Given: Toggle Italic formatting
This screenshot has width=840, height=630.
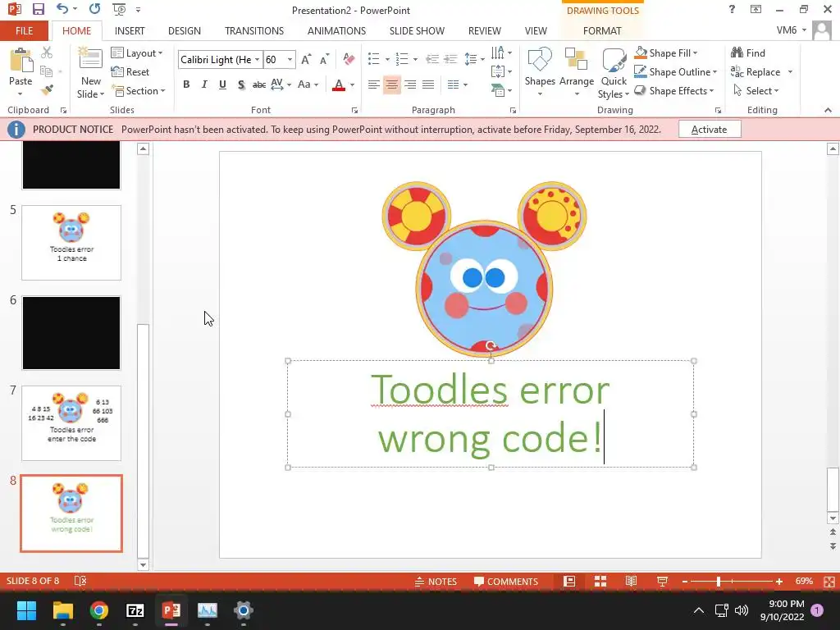Looking at the screenshot, I should point(204,84).
